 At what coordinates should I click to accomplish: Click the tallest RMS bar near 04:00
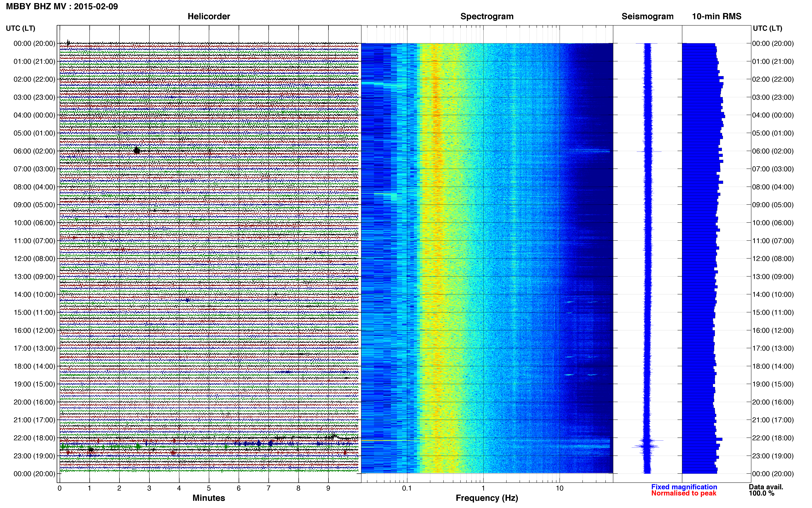pyautogui.click(x=704, y=117)
